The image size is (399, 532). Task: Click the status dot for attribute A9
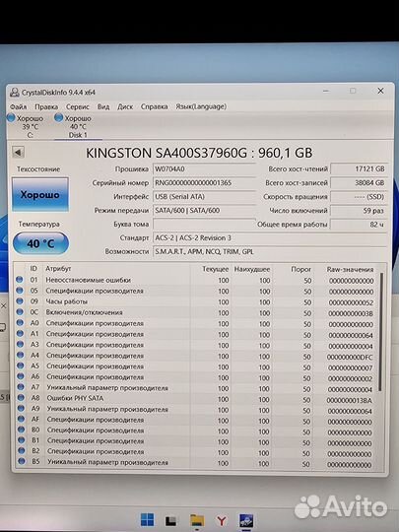coord(21,408)
